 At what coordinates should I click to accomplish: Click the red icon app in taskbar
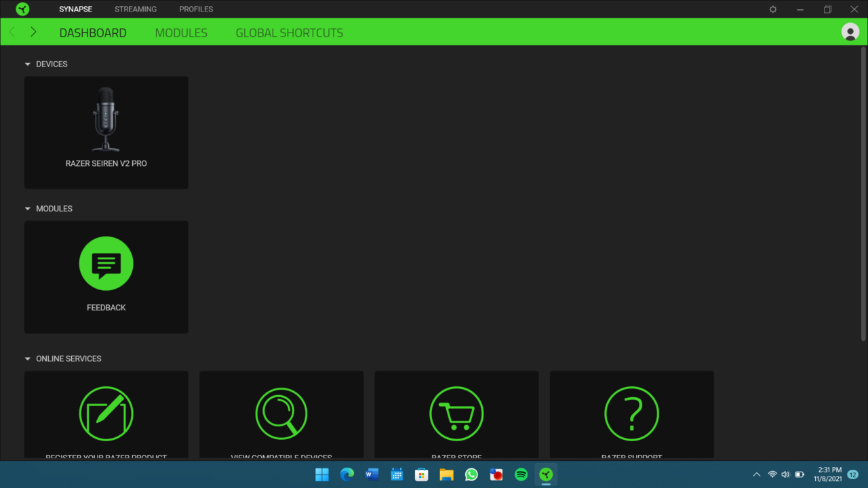click(x=496, y=474)
